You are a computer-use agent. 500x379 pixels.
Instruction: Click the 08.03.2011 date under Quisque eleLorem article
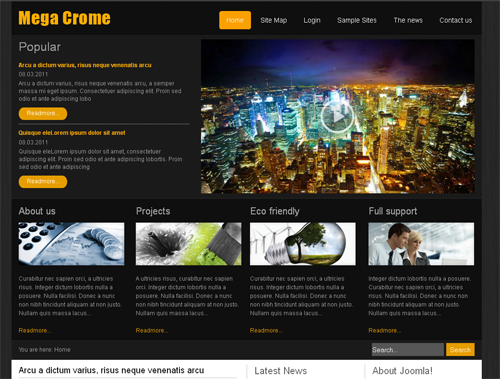(33, 142)
